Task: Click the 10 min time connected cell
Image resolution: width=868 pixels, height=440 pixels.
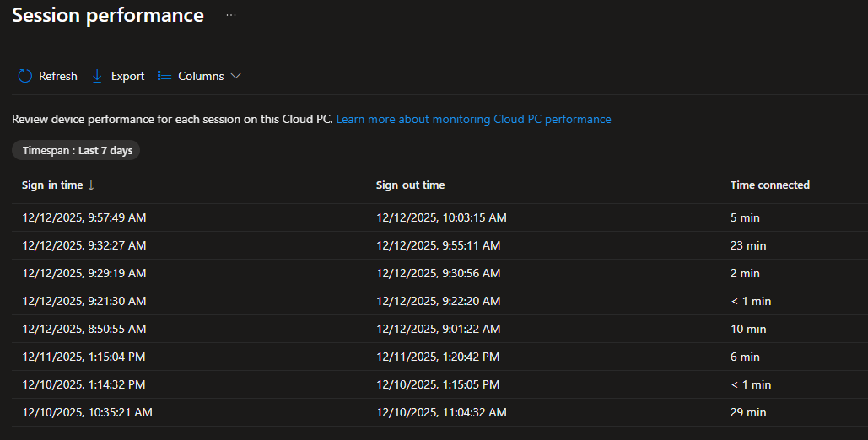Action: (x=748, y=329)
